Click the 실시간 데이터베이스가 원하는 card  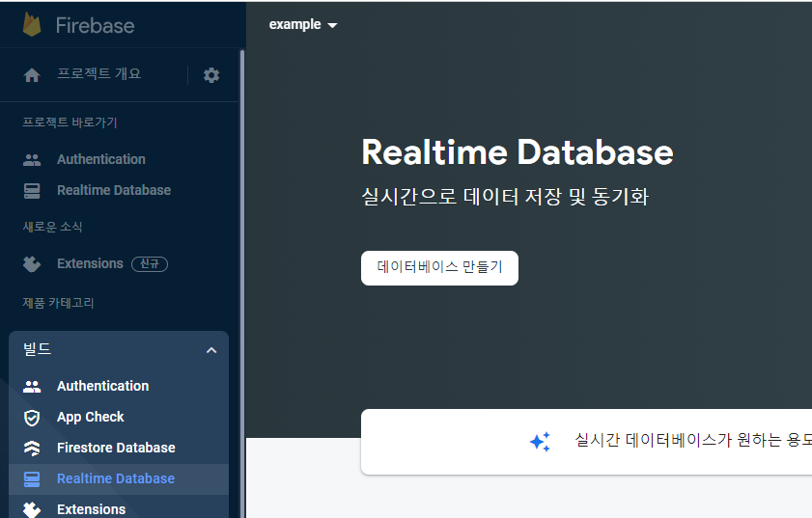586,442
